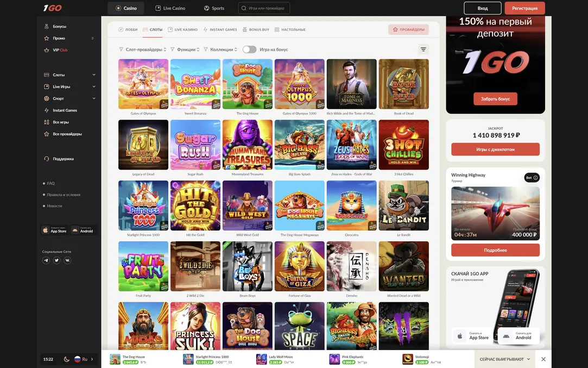Open the Sweet Bonanza game thumbnail
Screen dimensions: 588x368
click(197, 83)
